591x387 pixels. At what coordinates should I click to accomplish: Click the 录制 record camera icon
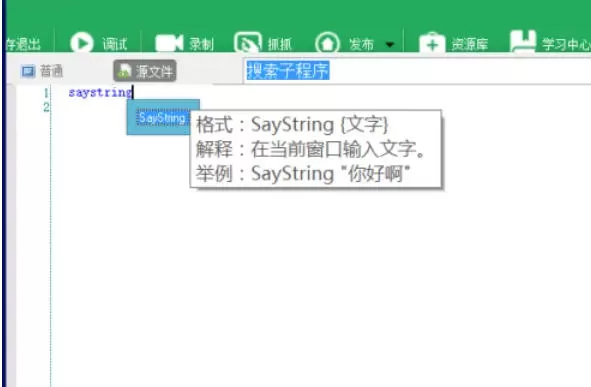tap(169, 43)
